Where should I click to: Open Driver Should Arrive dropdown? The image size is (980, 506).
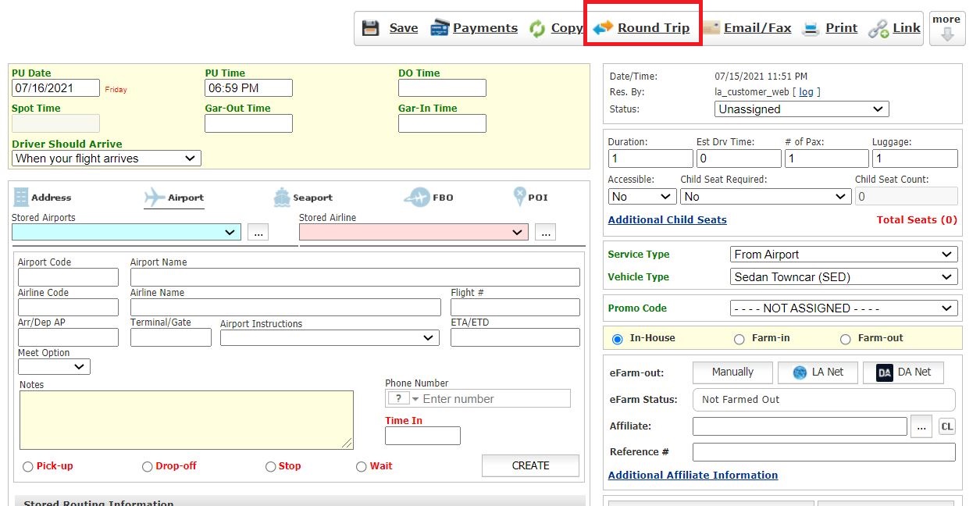[106, 159]
